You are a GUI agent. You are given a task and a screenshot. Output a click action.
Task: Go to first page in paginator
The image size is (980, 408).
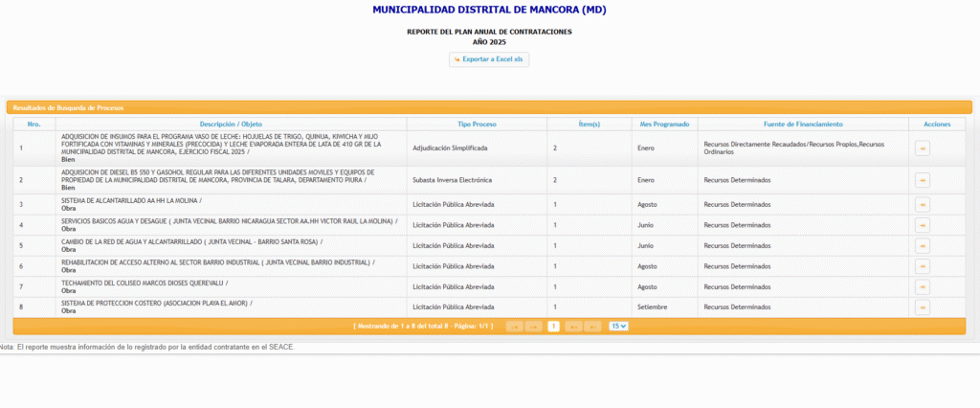click(x=514, y=326)
